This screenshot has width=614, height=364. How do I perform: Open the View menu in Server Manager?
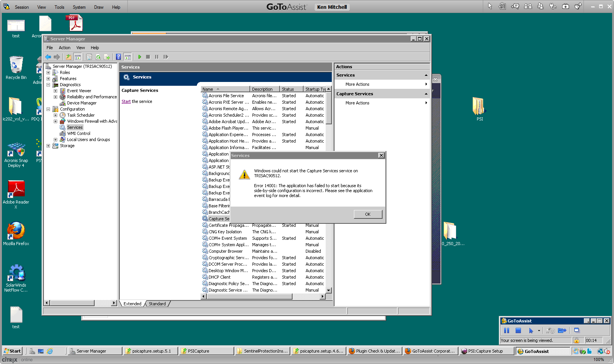[80, 48]
